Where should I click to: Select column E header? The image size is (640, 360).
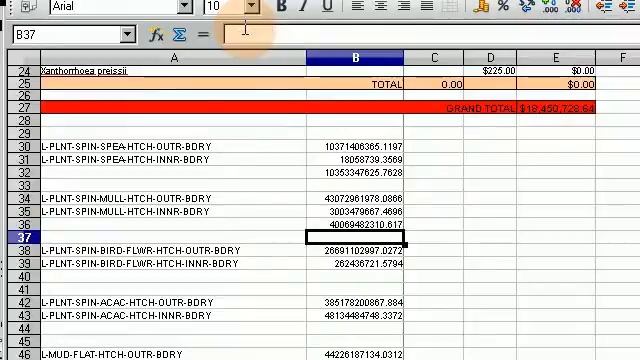pyautogui.click(x=556, y=58)
